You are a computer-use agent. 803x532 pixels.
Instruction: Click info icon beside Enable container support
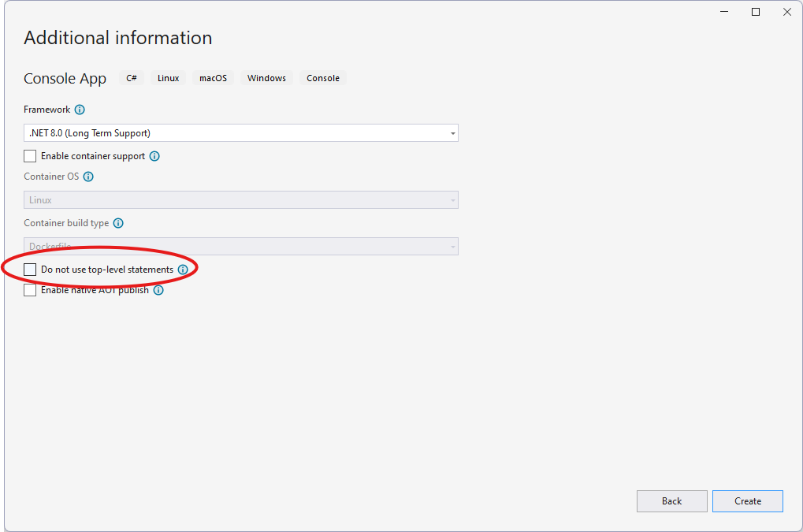click(x=154, y=156)
